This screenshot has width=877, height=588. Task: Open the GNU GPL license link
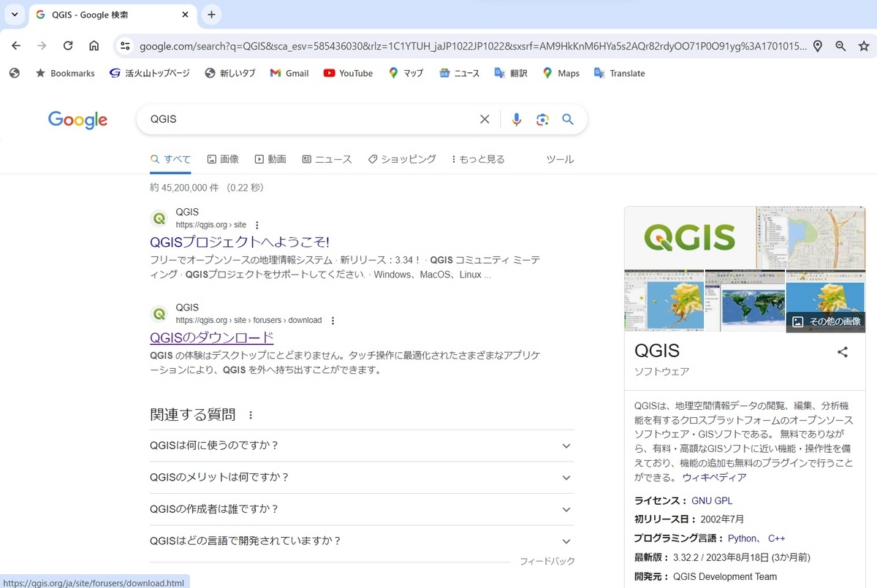(712, 500)
